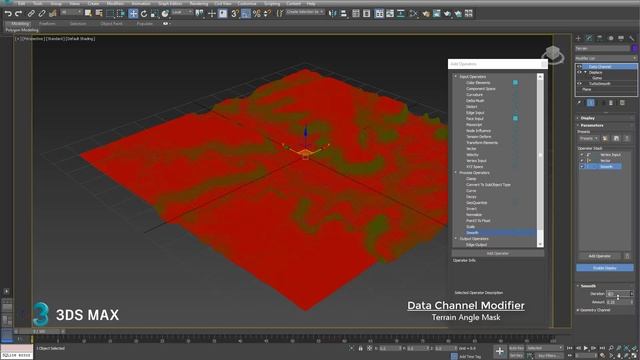
Task: Toggle Smooth operator checkbox in stack
Action: point(582,167)
